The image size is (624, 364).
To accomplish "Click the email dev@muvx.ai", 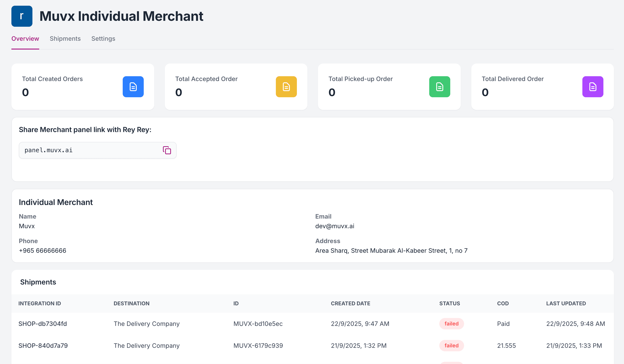I will tap(335, 226).
